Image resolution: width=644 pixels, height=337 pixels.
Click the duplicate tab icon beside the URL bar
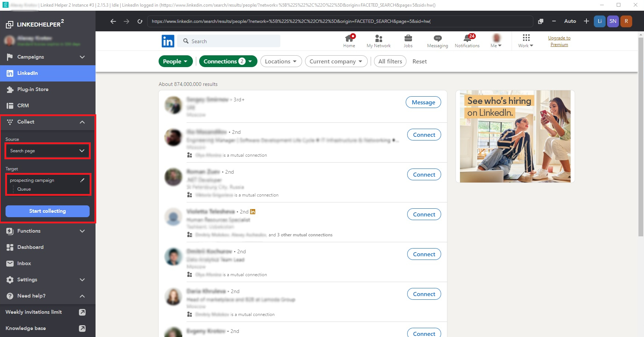tap(541, 21)
